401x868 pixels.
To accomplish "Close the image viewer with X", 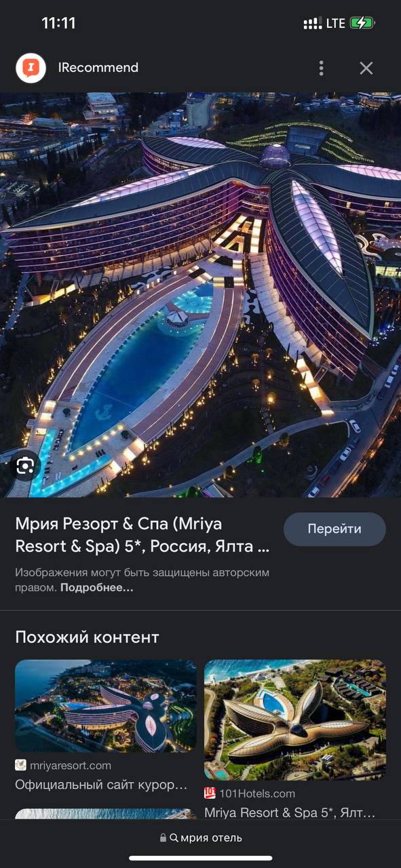I will (366, 68).
